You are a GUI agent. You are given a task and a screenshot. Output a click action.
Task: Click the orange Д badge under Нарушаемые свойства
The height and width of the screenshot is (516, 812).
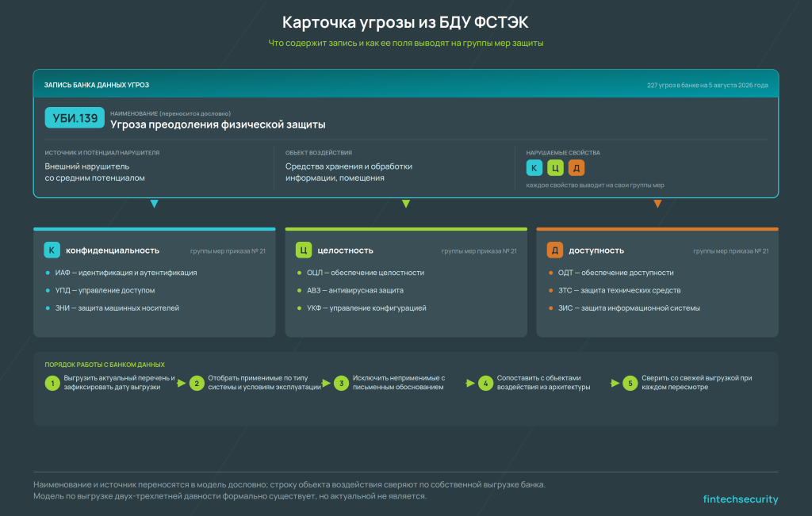(576, 168)
